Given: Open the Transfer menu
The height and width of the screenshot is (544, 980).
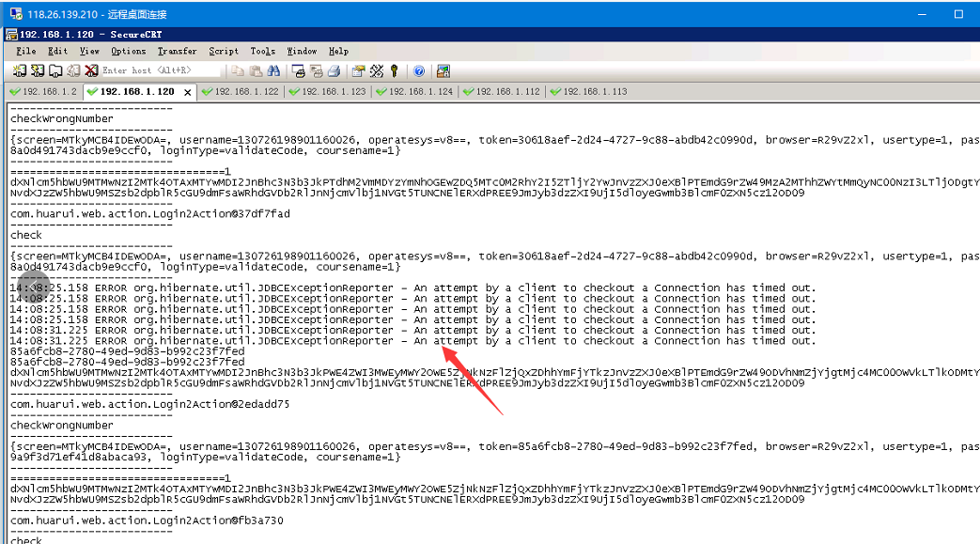Looking at the screenshot, I should (x=177, y=52).
